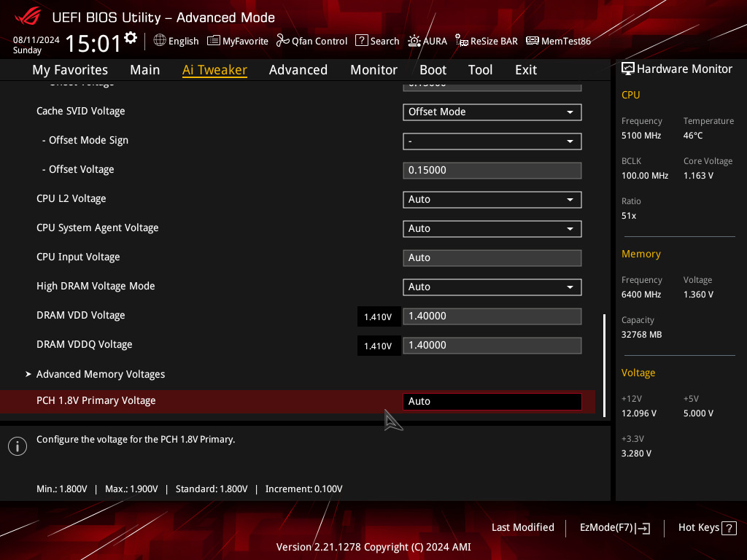The image size is (747, 560).
Task: Open the CPU L2 Voltage dropdown
Action: 492,200
